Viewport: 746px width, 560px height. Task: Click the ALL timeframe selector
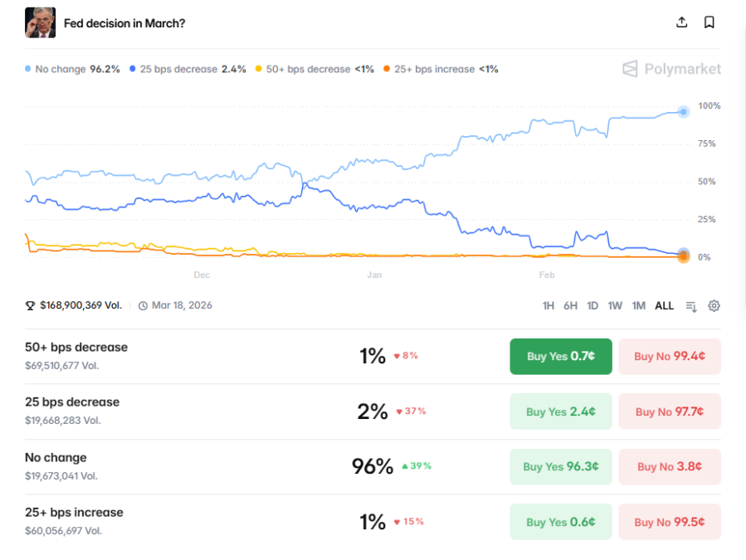tap(664, 305)
